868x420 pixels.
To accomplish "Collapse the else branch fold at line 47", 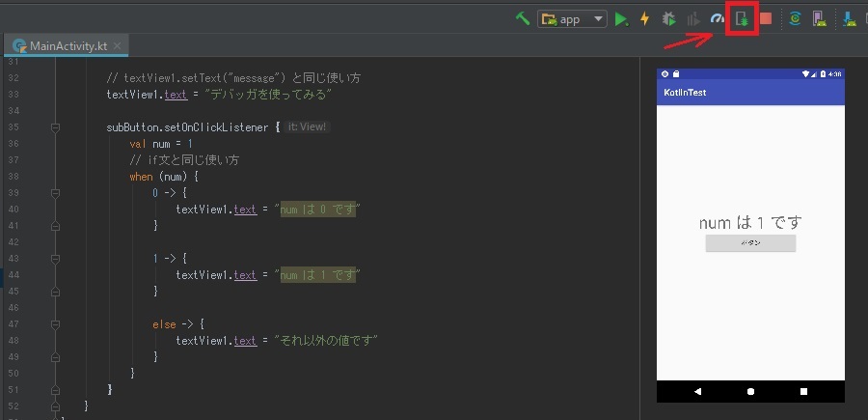I will click(x=55, y=324).
